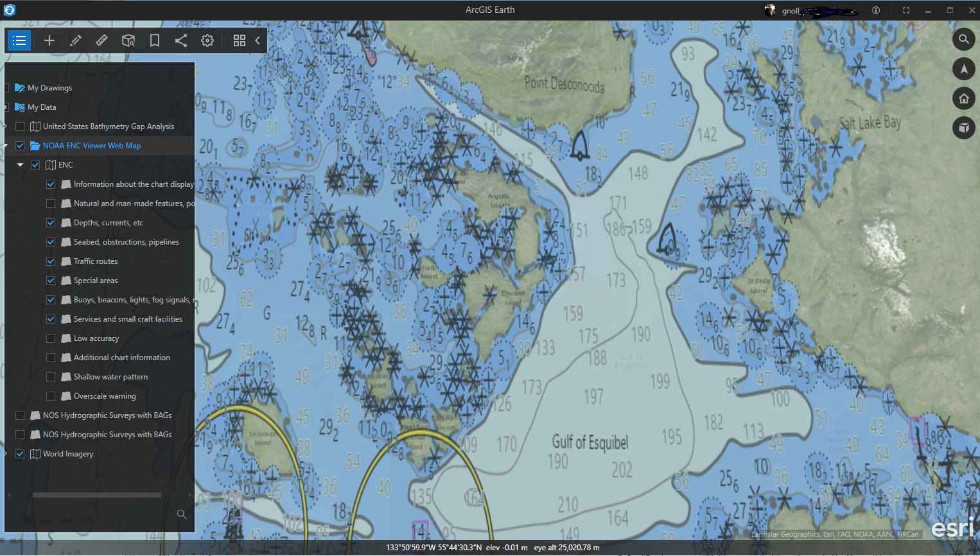Uncheck Special areas checkbox
The width and height of the screenshot is (980, 556).
(x=51, y=281)
